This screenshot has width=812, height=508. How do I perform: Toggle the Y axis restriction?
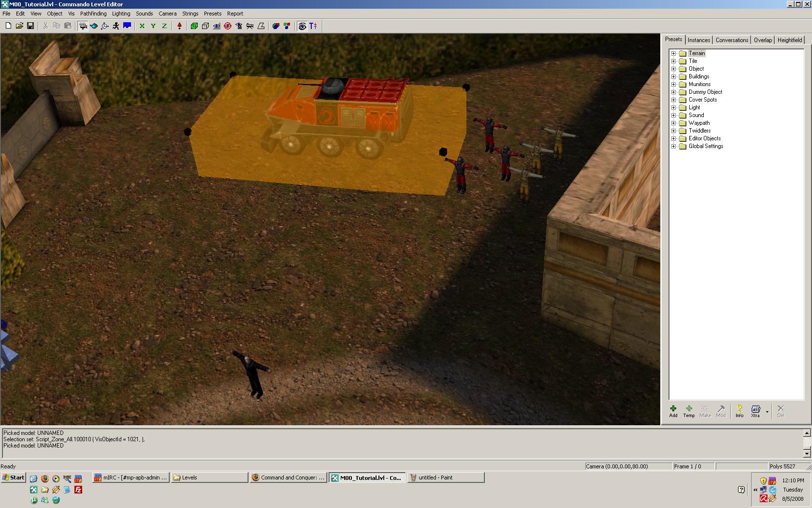click(153, 26)
